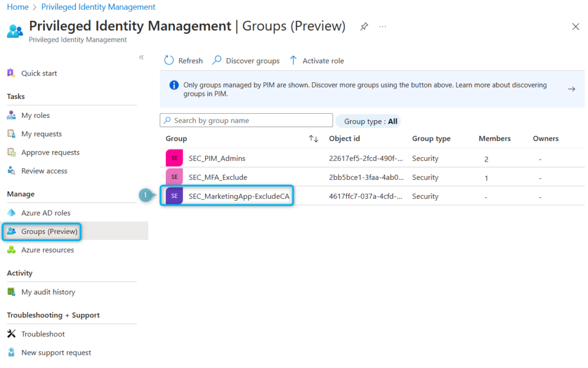The image size is (588, 368).
Task: Click the SEC_PIM_Admins group avatar
Action: [x=174, y=158]
